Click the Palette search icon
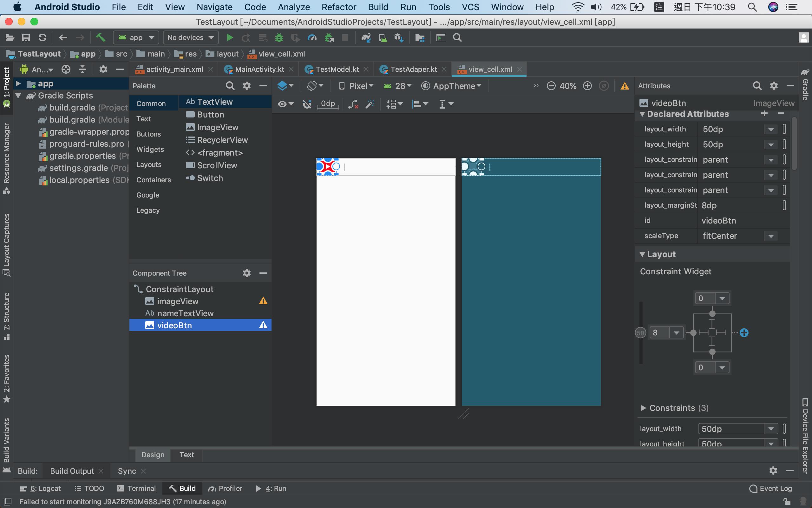The width and height of the screenshot is (812, 508). [230, 86]
